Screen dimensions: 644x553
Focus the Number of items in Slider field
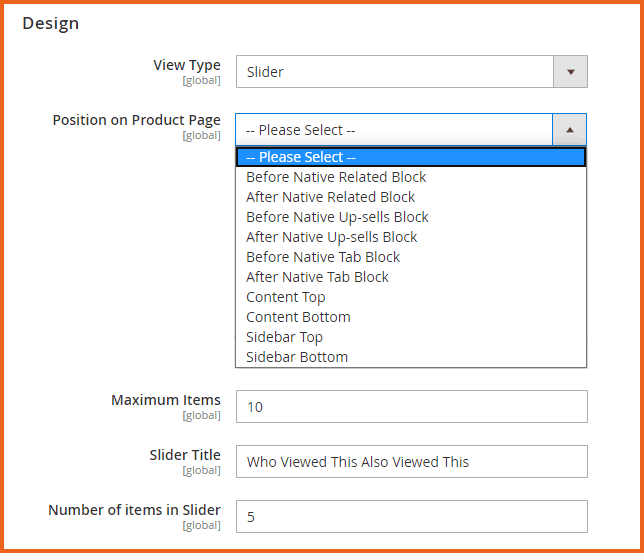pos(411,517)
